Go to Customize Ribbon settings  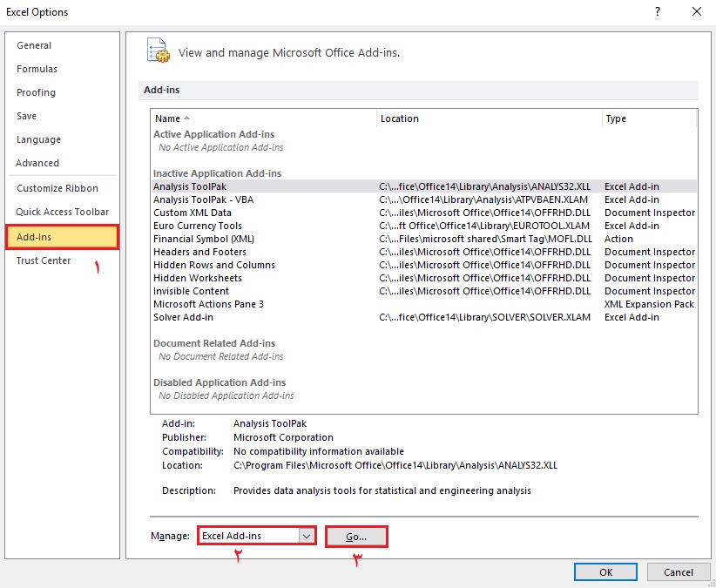57,188
